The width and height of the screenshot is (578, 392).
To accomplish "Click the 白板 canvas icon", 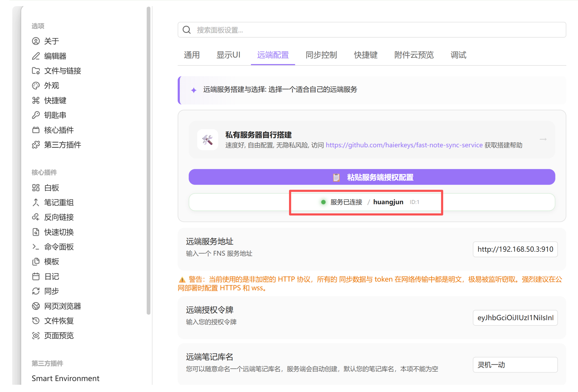I will pyautogui.click(x=36, y=188).
